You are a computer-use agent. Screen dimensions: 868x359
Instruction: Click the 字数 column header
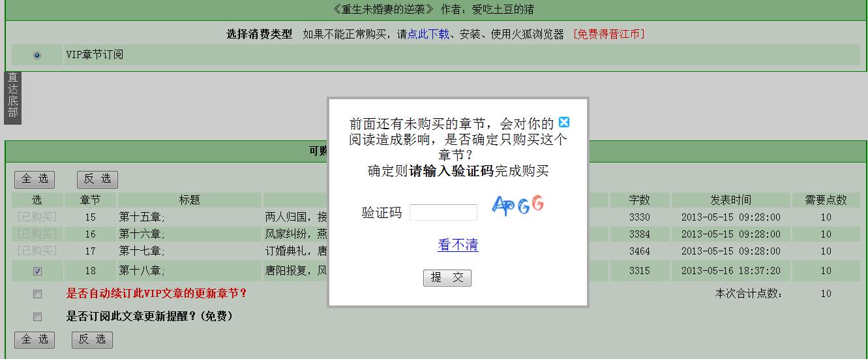639,200
